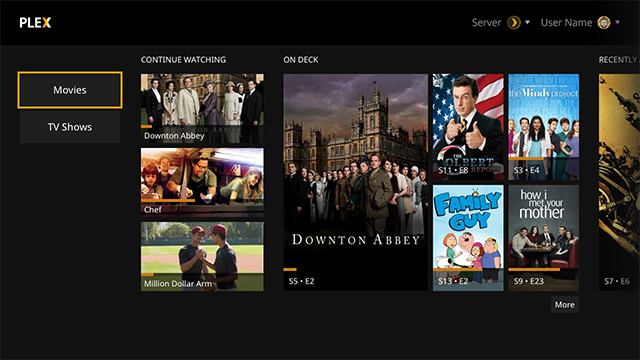Open The Colbert Report S11 E8 poster
This screenshot has height=360, width=640.
pos(468,127)
